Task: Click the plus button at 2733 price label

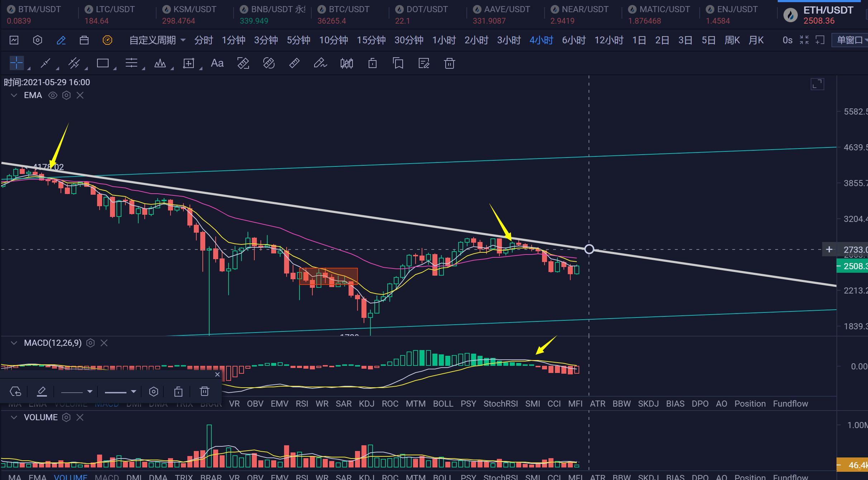Action: tap(829, 249)
